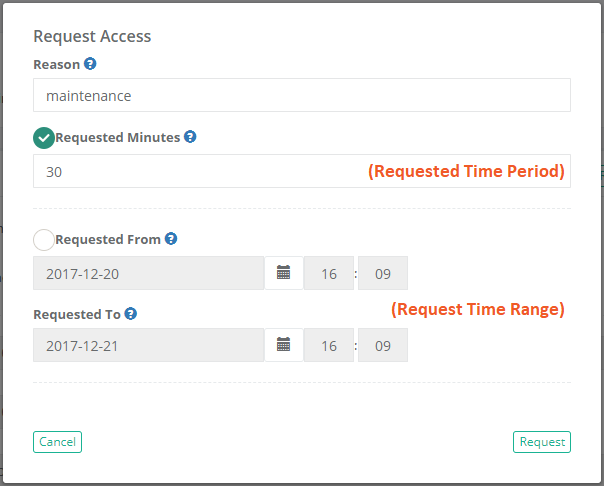Open the calendar picker for Requested To
Screen dimensions: 604x486
(283, 345)
